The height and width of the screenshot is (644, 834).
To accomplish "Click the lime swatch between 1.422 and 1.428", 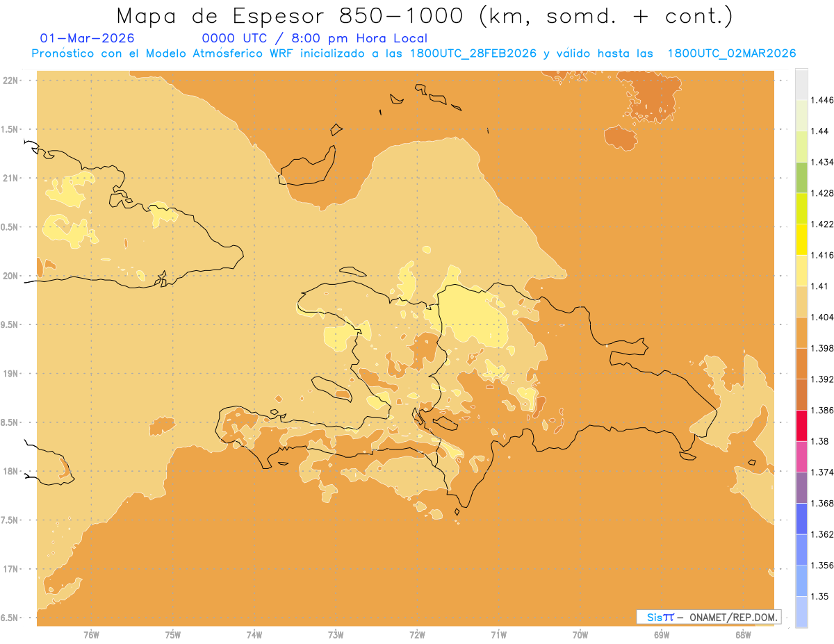I will [x=801, y=208].
